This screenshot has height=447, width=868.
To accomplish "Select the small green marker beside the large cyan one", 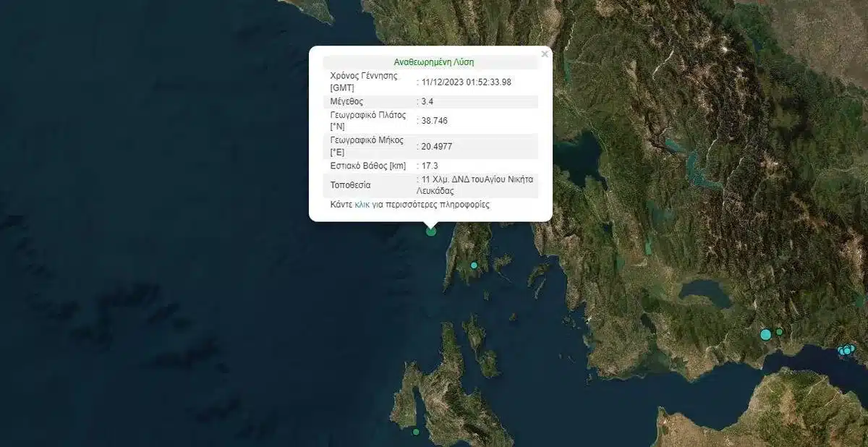I will coord(779,332).
